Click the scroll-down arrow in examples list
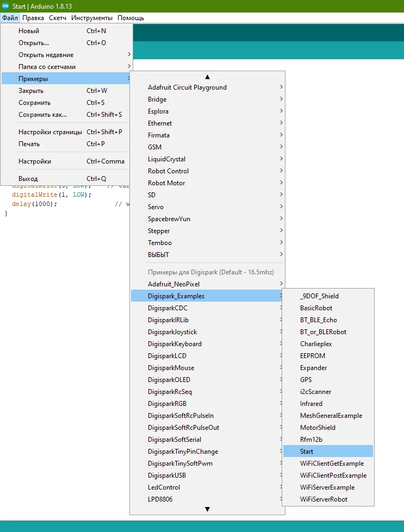404x532 pixels. [207, 509]
